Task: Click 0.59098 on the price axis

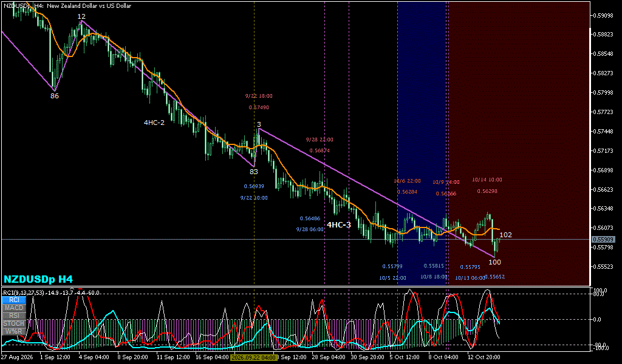Action: [603, 15]
